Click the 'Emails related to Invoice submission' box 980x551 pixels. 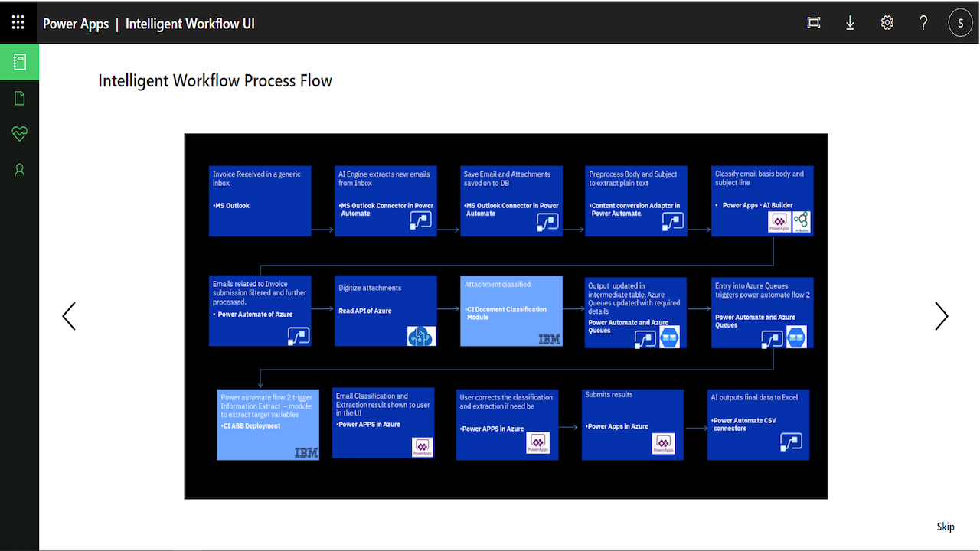pos(260,311)
